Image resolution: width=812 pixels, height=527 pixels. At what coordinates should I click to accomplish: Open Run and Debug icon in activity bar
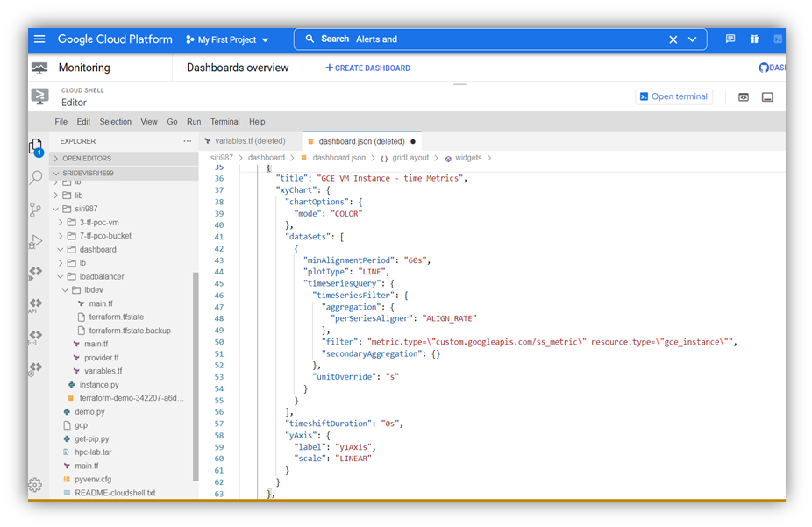35,241
